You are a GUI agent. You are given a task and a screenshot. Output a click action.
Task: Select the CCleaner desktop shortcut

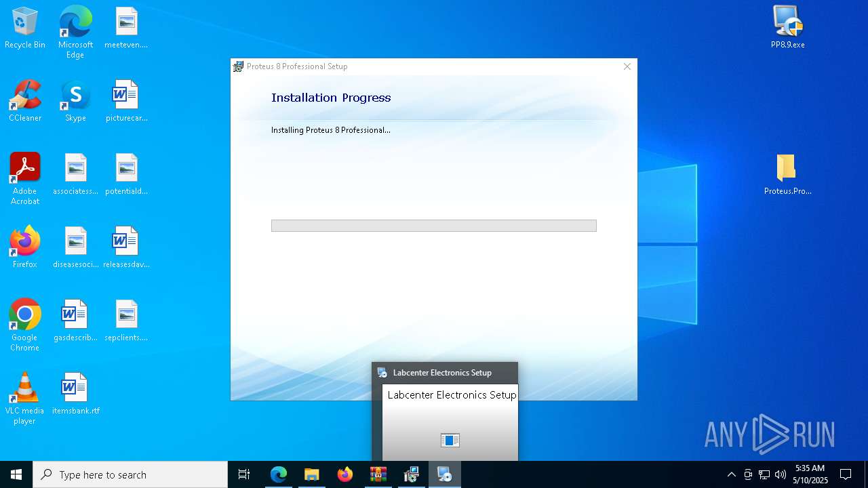pos(25,101)
